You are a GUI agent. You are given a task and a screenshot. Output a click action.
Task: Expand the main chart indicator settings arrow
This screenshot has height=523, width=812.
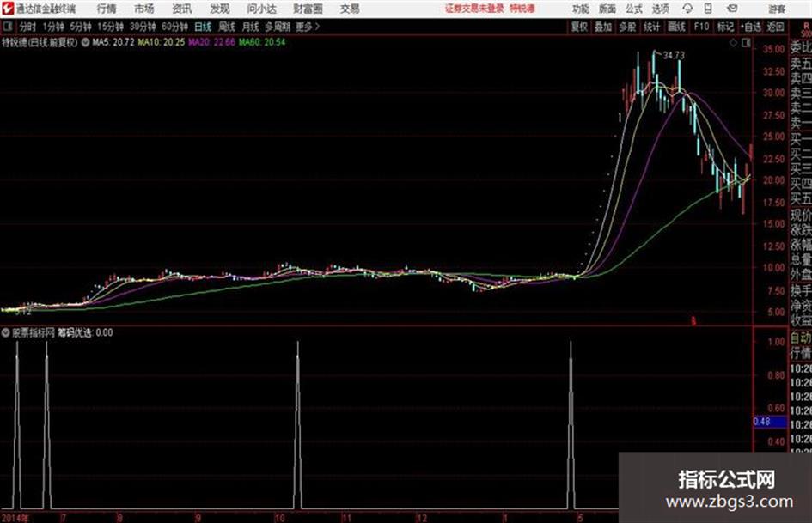pyautogui.click(x=85, y=42)
